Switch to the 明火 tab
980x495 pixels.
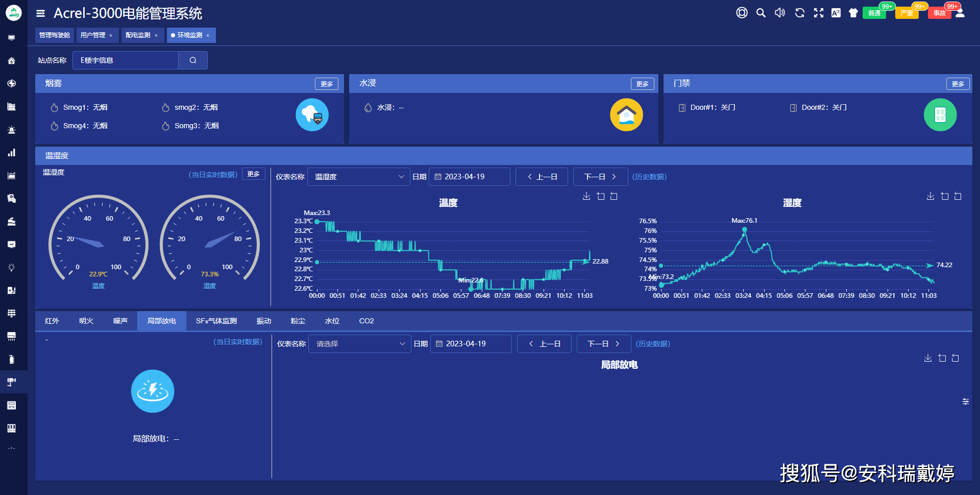click(86, 321)
